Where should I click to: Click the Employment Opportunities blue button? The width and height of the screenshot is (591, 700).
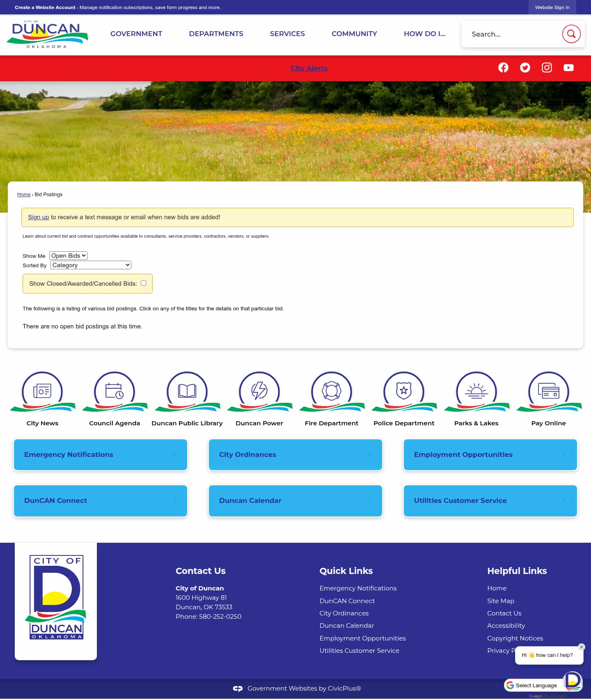coord(490,455)
